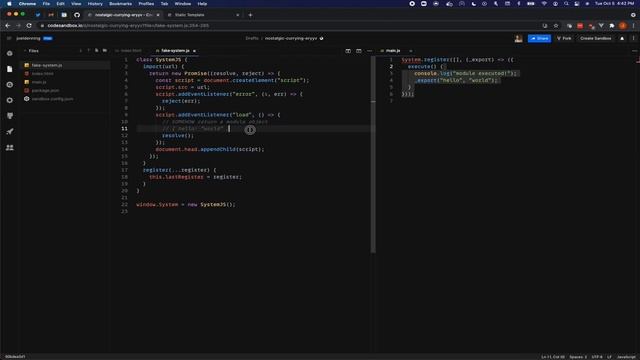The image size is (640, 360).
Task: Click the nostalgic-currying-eryyv sandbox name
Action: pyautogui.click(x=291, y=38)
